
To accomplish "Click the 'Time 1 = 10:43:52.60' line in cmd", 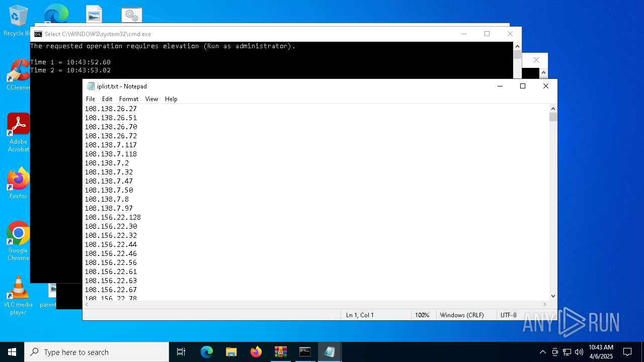I will [70, 62].
